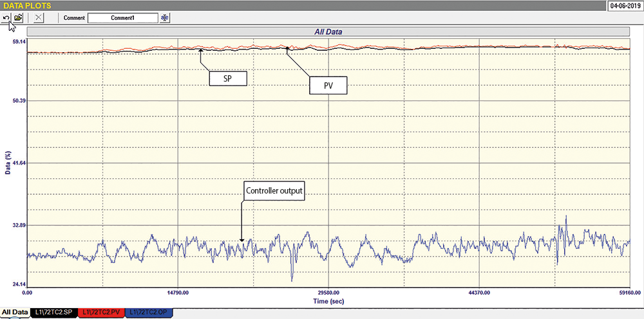Click the undo arrow icon in the toolbar

click(6, 17)
